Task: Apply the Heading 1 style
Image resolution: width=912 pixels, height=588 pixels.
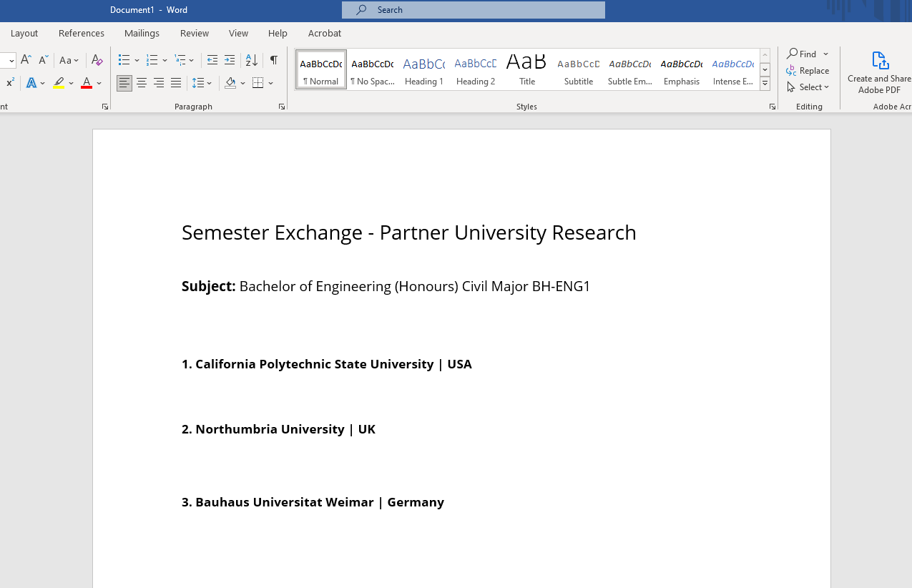Action: coord(424,70)
